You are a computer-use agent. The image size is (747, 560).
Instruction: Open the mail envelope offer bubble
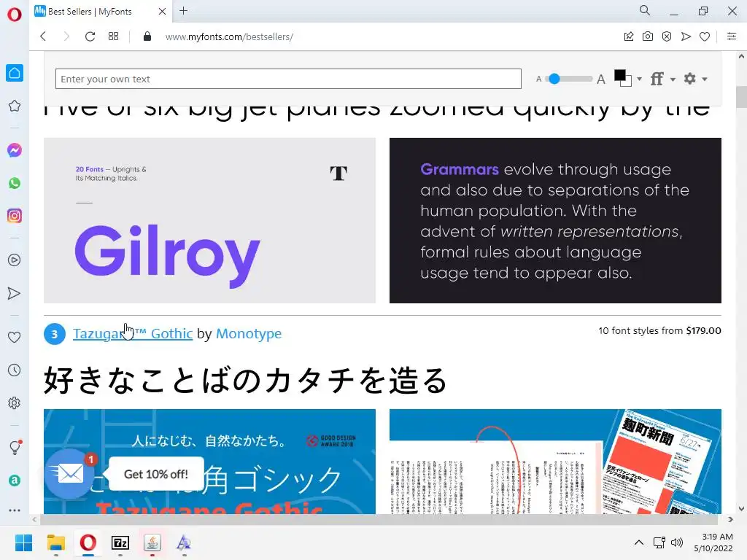(x=70, y=474)
